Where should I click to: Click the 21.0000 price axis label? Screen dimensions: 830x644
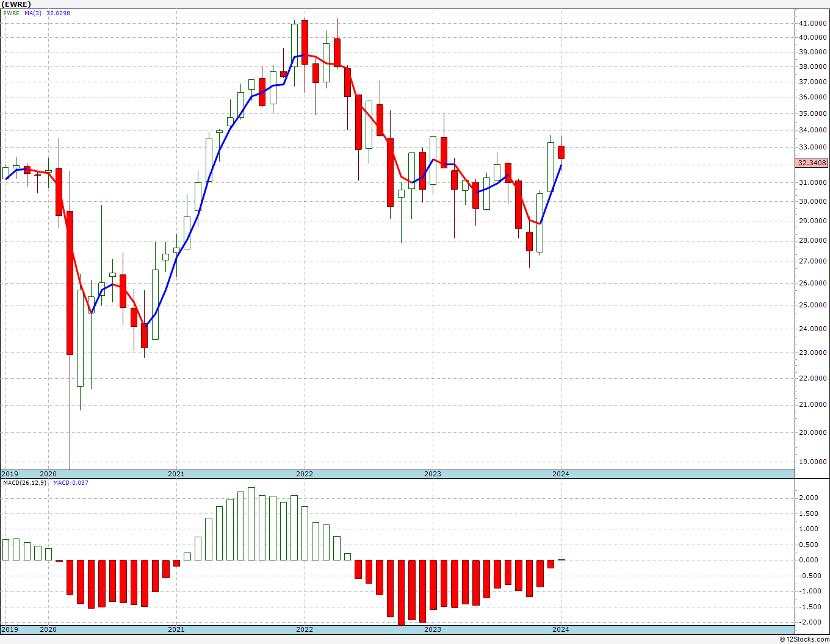814,404
